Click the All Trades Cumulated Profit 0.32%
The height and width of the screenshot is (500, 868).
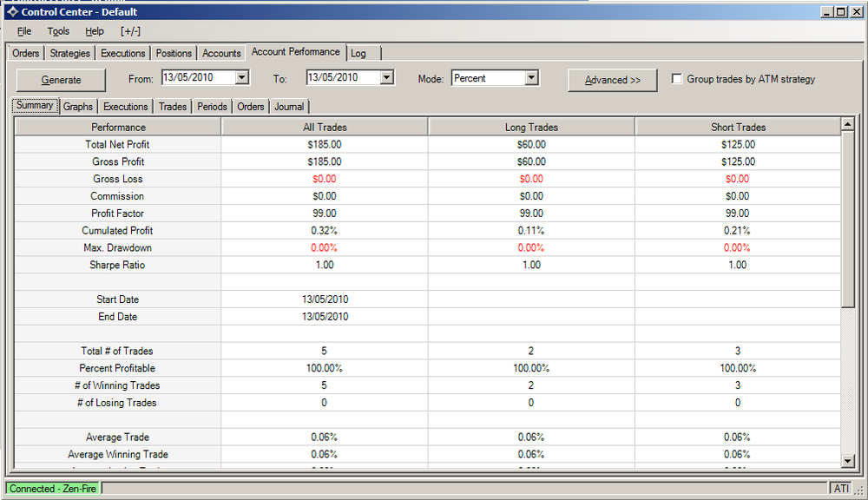(x=324, y=230)
